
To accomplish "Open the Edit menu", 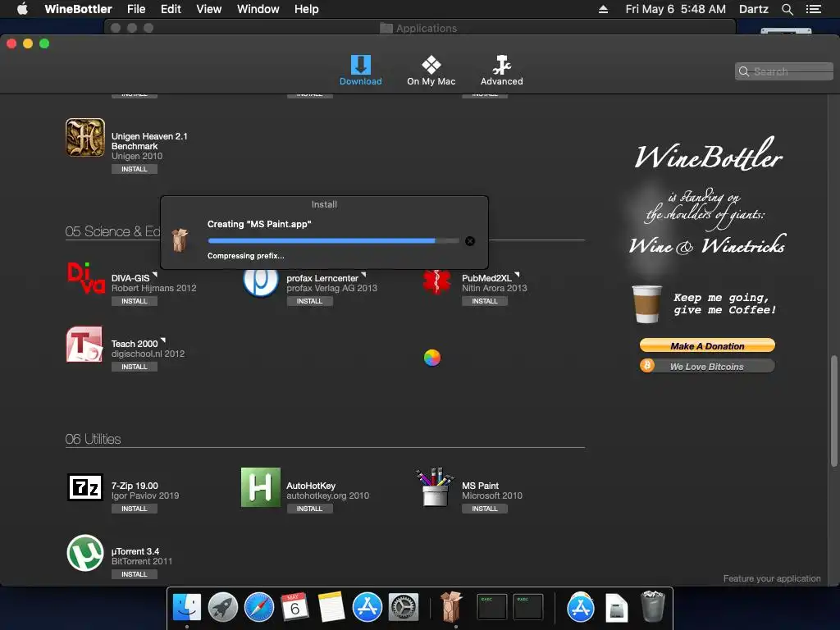I will tap(171, 9).
